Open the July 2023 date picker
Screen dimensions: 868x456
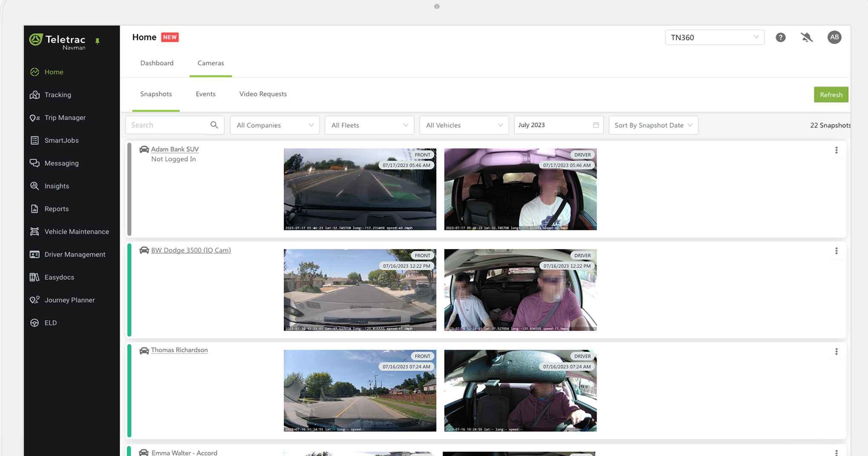pyautogui.click(x=558, y=125)
